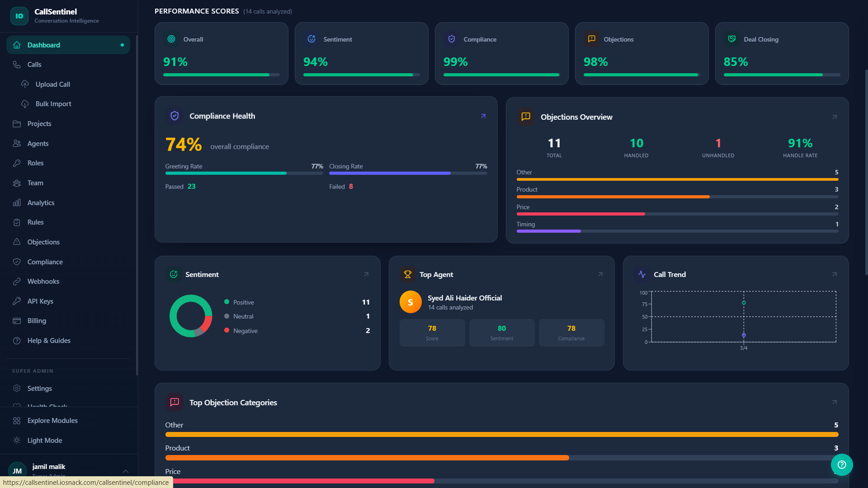Open the Calls section
The width and height of the screenshot is (868, 488).
[68, 65]
